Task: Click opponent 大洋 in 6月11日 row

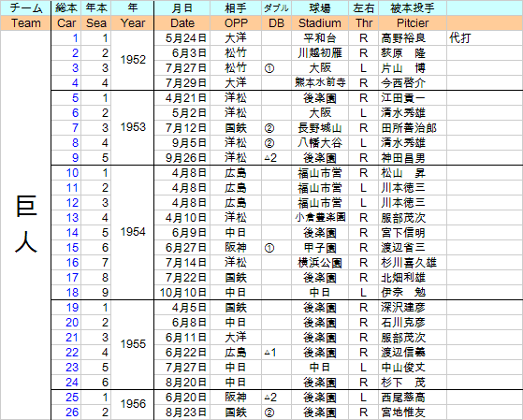Action: tap(236, 338)
